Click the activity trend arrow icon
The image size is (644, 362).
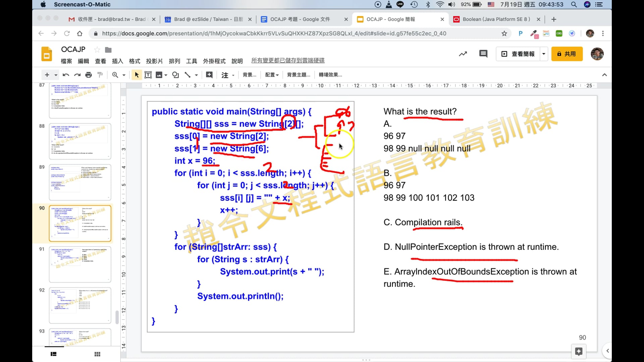click(x=463, y=54)
